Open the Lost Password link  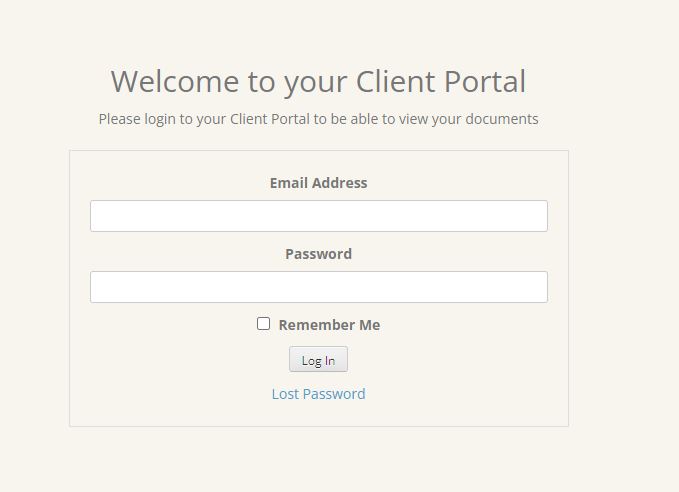pos(318,394)
